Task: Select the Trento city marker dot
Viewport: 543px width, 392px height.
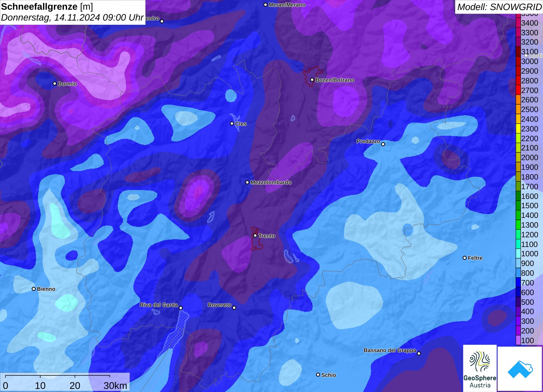Action: [x=255, y=235]
